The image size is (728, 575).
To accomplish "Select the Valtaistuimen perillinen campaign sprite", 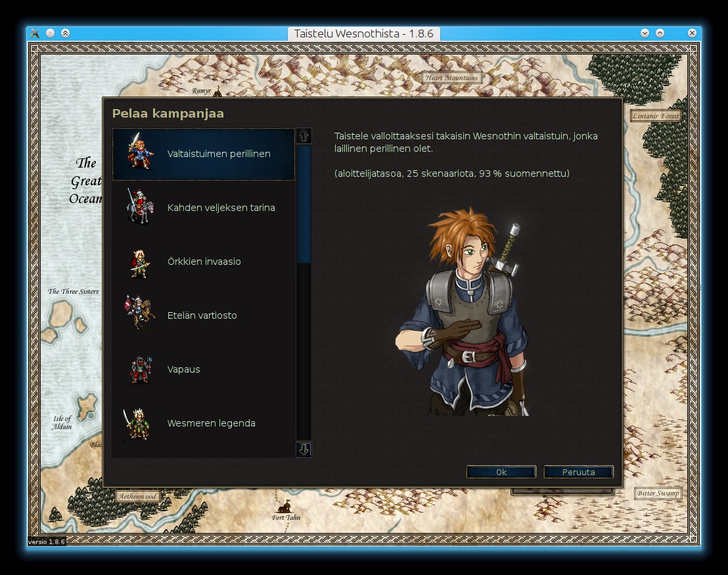I will 139,152.
